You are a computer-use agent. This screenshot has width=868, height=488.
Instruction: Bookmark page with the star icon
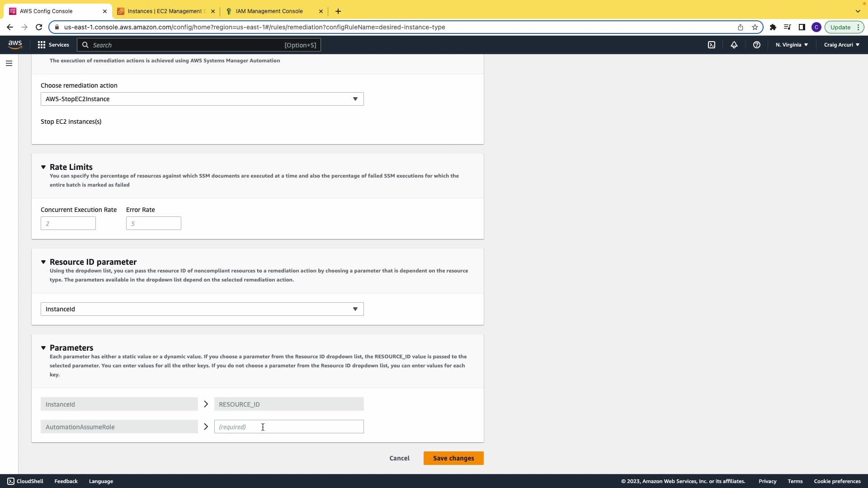pyautogui.click(x=755, y=27)
